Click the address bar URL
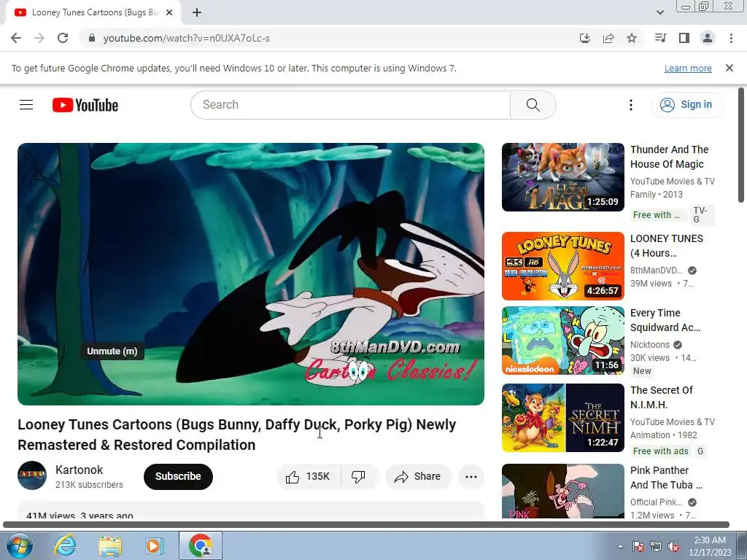Viewport: 747px width, 560px height. pyautogui.click(x=186, y=38)
